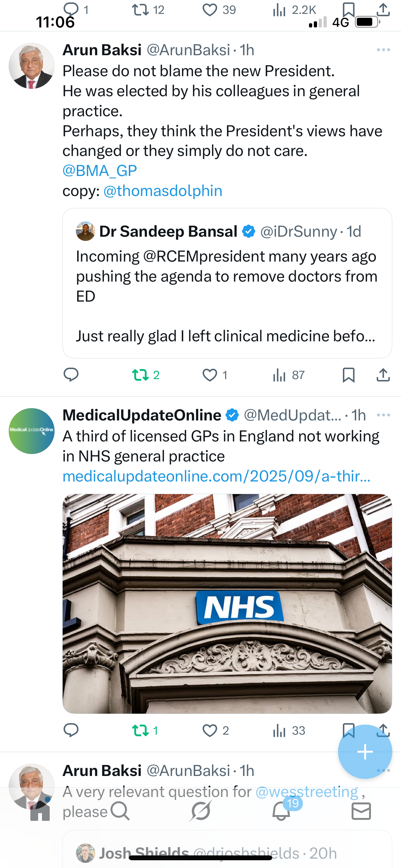Open more options for MedicalUpdateOnline tweet
Screen dimensions: 401x868
point(383,415)
